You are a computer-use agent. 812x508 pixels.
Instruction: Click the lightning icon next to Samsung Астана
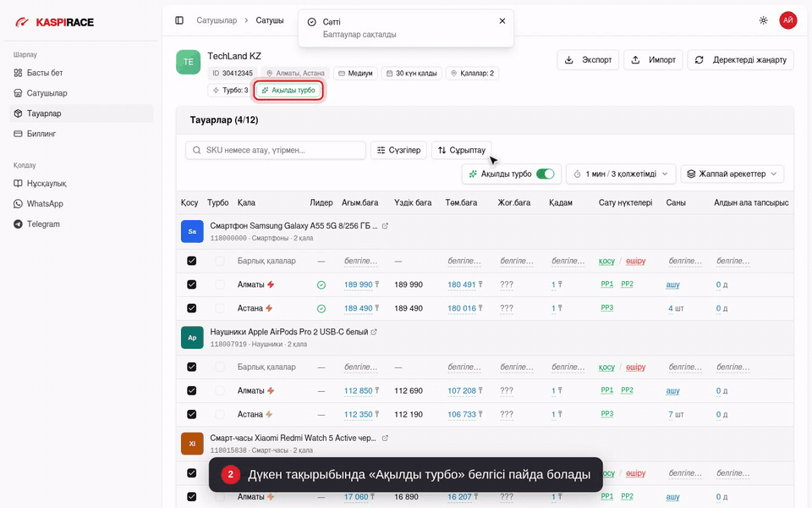coord(269,308)
